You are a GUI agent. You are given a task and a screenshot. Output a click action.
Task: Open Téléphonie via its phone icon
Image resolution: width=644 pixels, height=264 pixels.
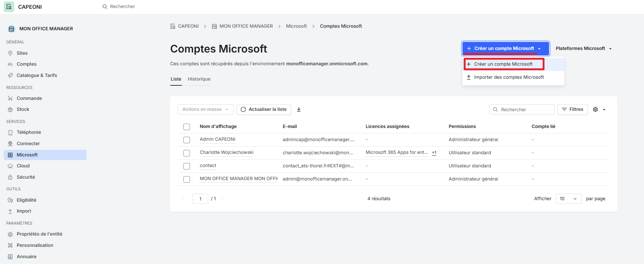pyautogui.click(x=10, y=132)
